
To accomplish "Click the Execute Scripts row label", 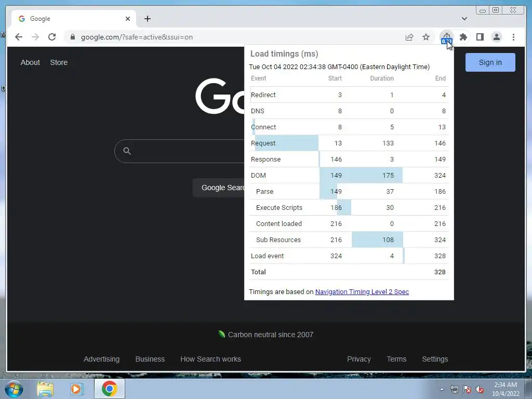I will pos(279,208).
